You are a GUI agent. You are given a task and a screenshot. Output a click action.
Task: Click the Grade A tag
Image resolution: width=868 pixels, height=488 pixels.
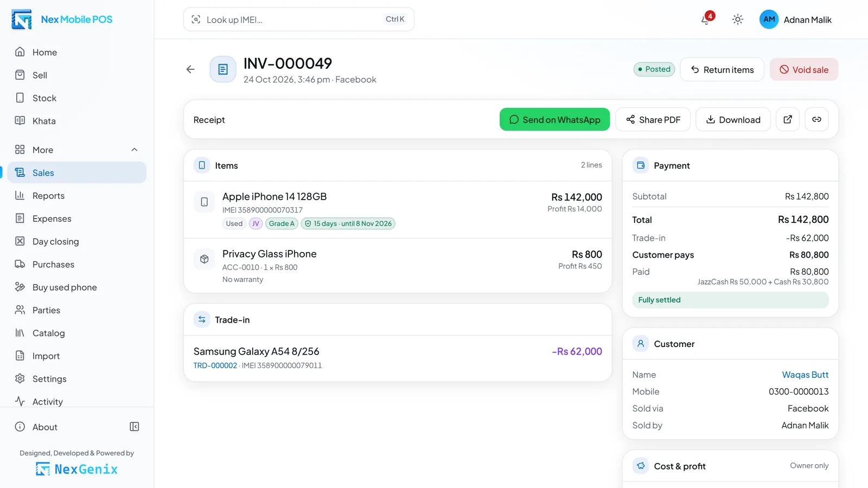(x=282, y=223)
